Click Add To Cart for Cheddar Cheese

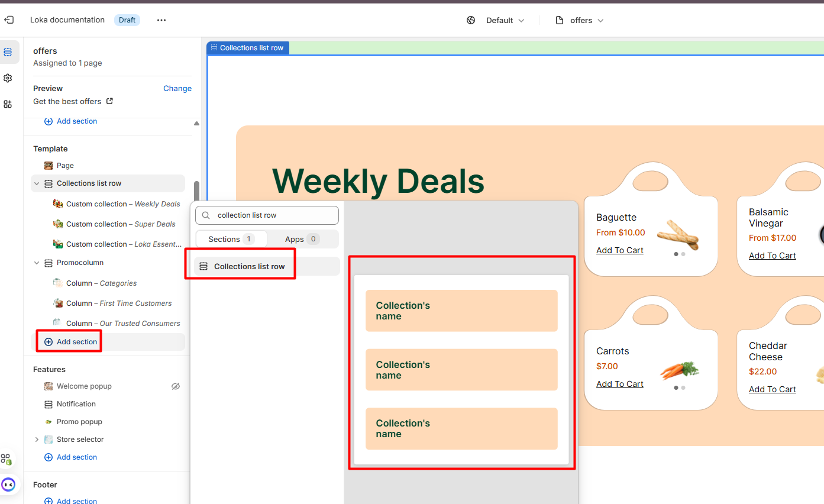773,389
